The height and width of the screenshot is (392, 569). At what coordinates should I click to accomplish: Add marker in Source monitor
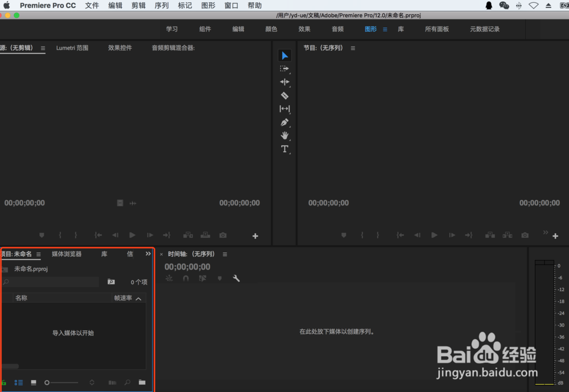(x=42, y=235)
